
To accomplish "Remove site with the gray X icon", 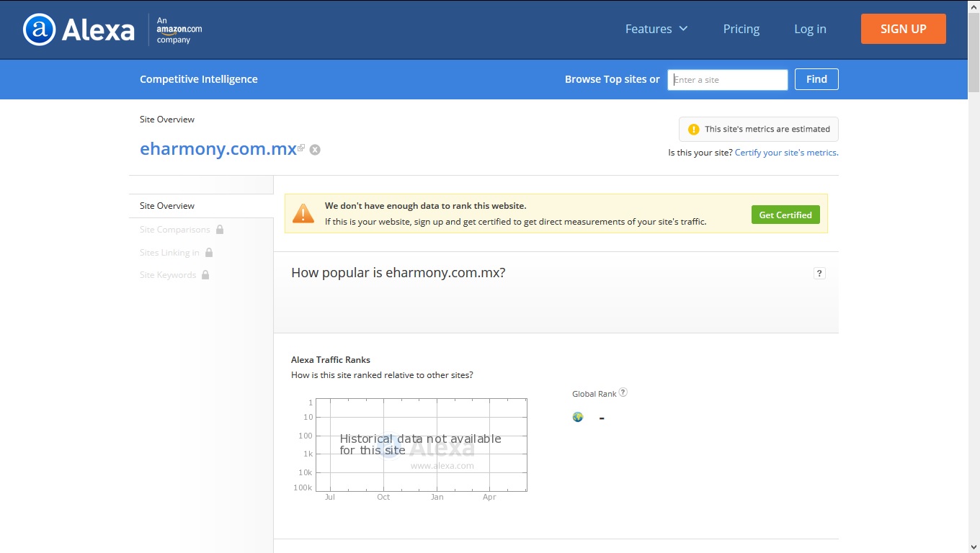I will pos(315,150).
